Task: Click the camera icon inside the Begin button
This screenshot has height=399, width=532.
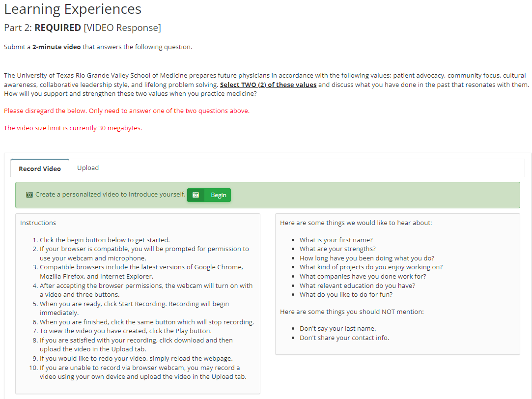Action: (x=196, y=195)
